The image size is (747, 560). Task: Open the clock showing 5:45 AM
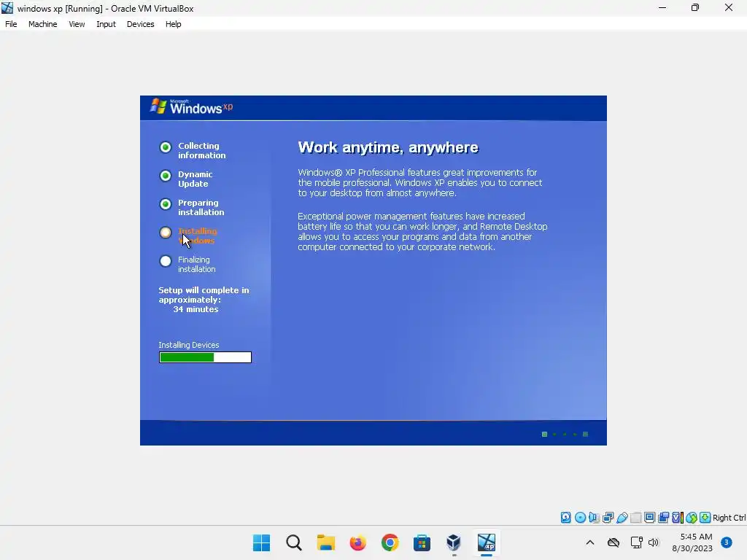click(x=692, y=542)
